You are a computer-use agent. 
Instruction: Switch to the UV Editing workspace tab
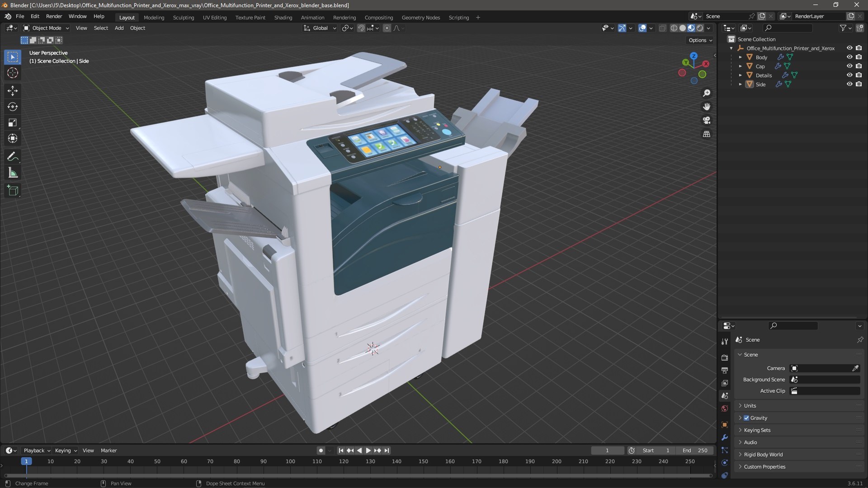(215, 18)
